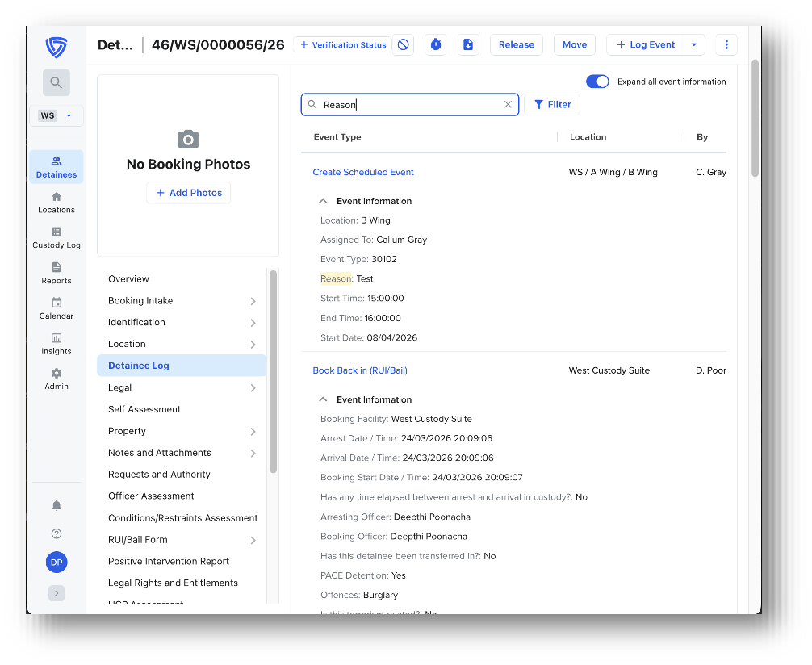
Task: Open the Calendar sidebar item
Action: pos(56,308)
